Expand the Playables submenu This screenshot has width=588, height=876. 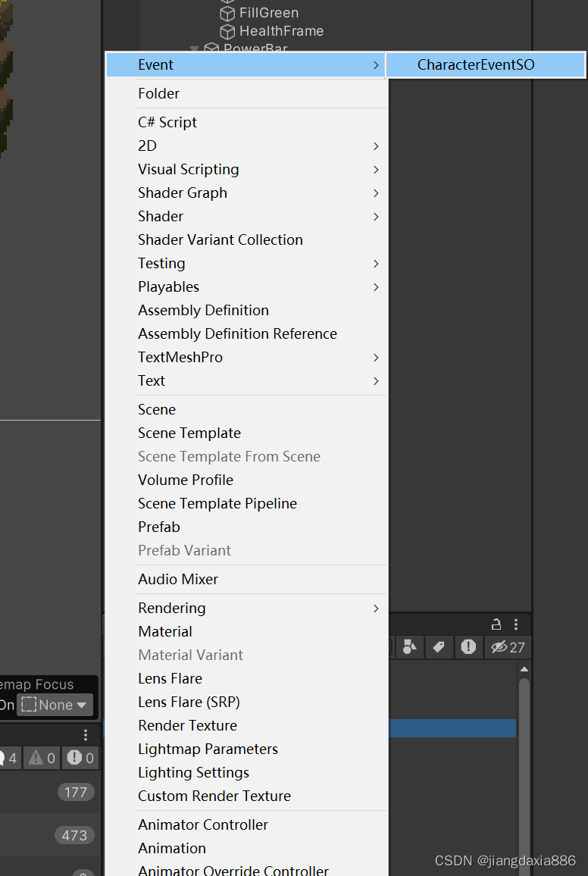coord(246,286)
